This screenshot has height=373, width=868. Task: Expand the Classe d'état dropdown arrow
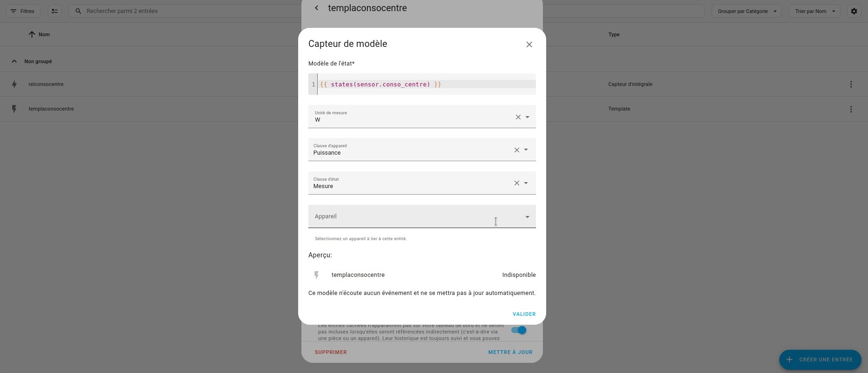[526, 183]
